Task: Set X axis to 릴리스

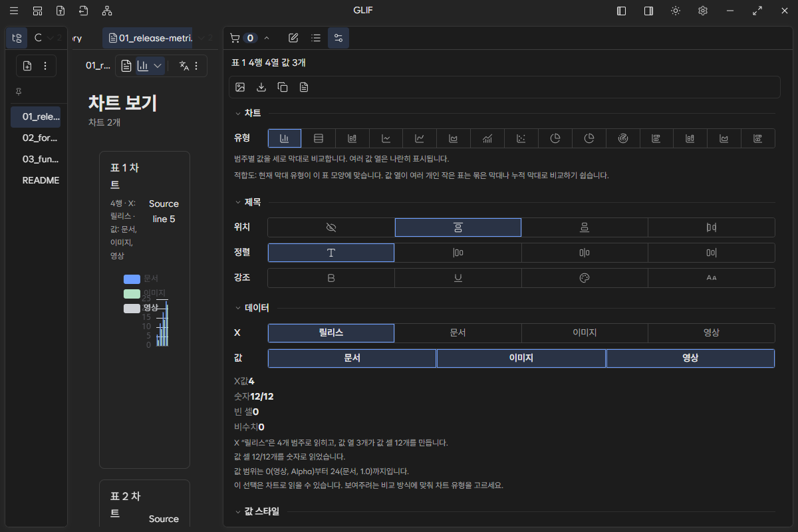Action: pyautogui.click(x=331, y=332)
